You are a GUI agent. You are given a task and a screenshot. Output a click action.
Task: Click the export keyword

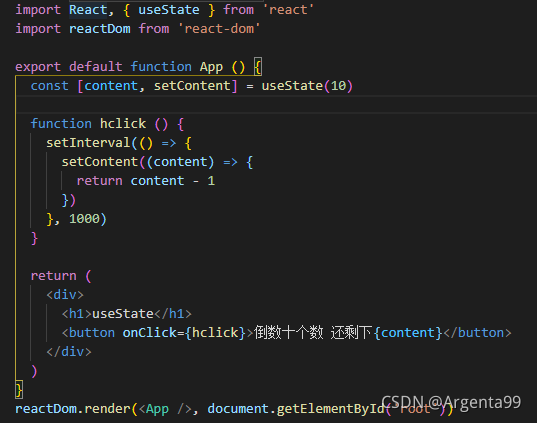(x=38, y=66)
